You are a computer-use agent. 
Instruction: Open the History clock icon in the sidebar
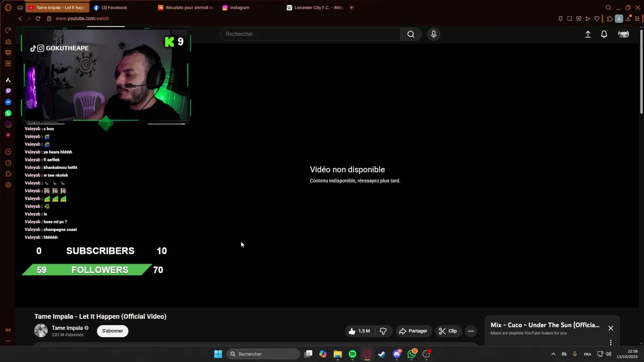[x=8, y=163]
